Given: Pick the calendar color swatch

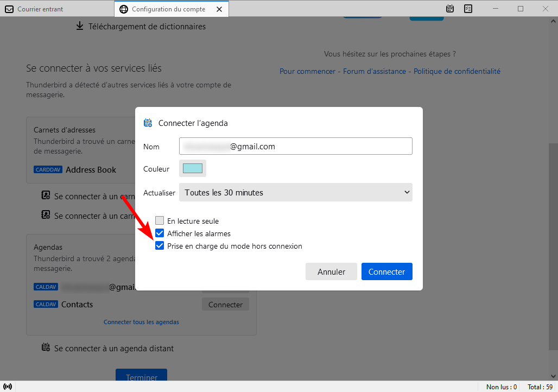Looking at the screenshot, I should tap(193, 168).
